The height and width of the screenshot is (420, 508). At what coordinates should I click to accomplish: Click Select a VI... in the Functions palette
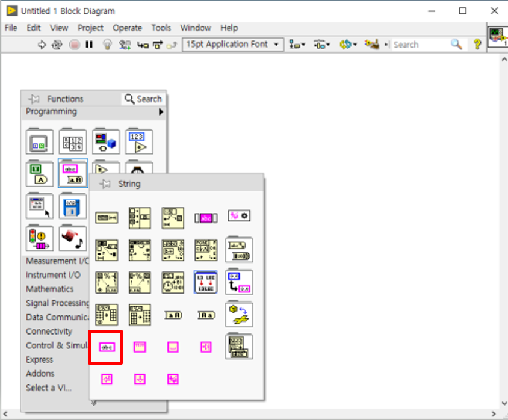pyautogui.click(x=49, y=388)
